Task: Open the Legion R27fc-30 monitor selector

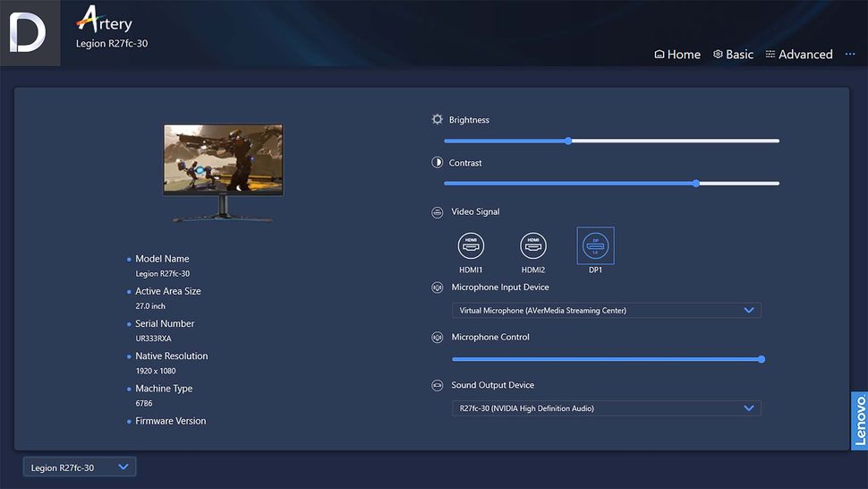Action: click(80, 467)
